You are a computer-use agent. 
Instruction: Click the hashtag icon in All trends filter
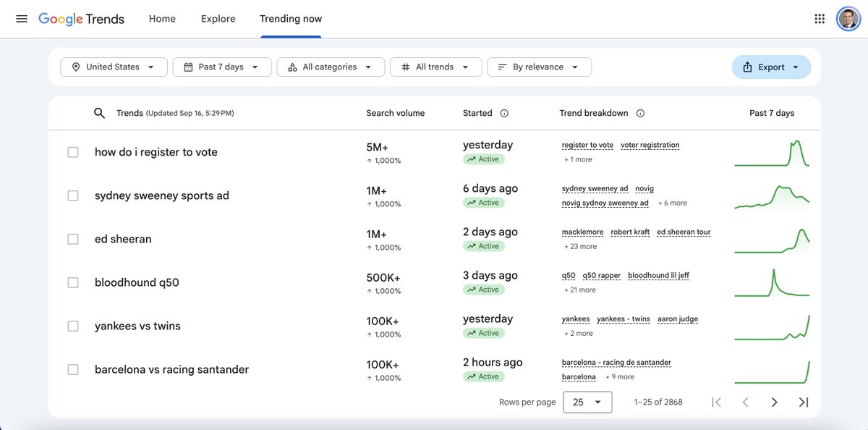pyautogui.click(x=406, y=67)
